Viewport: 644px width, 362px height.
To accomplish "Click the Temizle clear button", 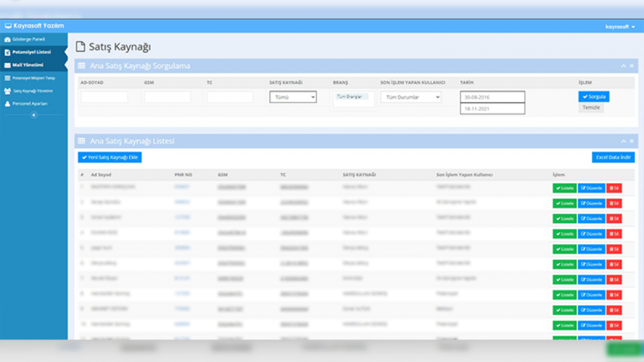I will 591,108.
